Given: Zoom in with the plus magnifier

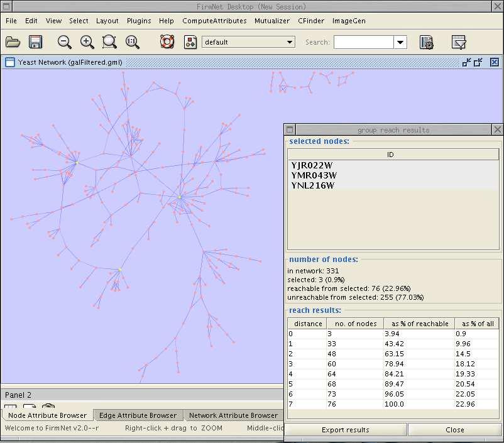Looking at the screenshot, I should [x=87, y=42].
